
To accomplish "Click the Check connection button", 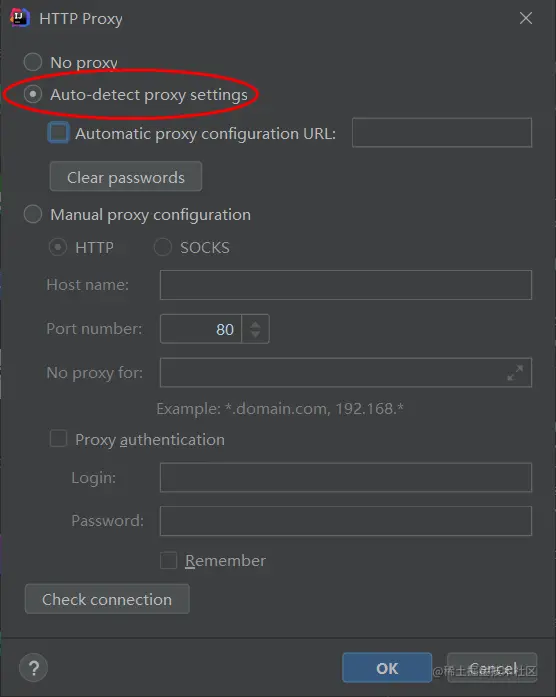I will point(107,599).
